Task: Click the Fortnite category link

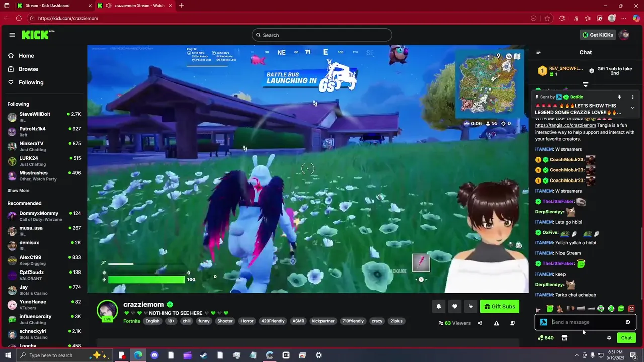Action: coord(132,321)
